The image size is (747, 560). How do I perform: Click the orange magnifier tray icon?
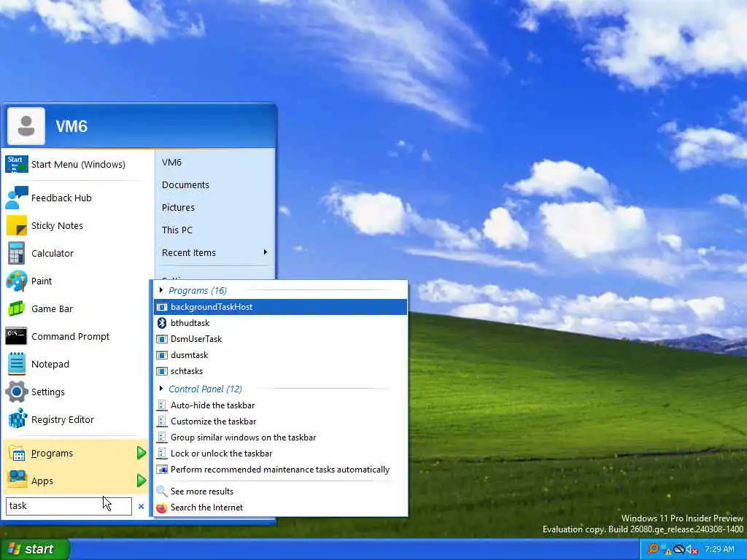(652, 549)
